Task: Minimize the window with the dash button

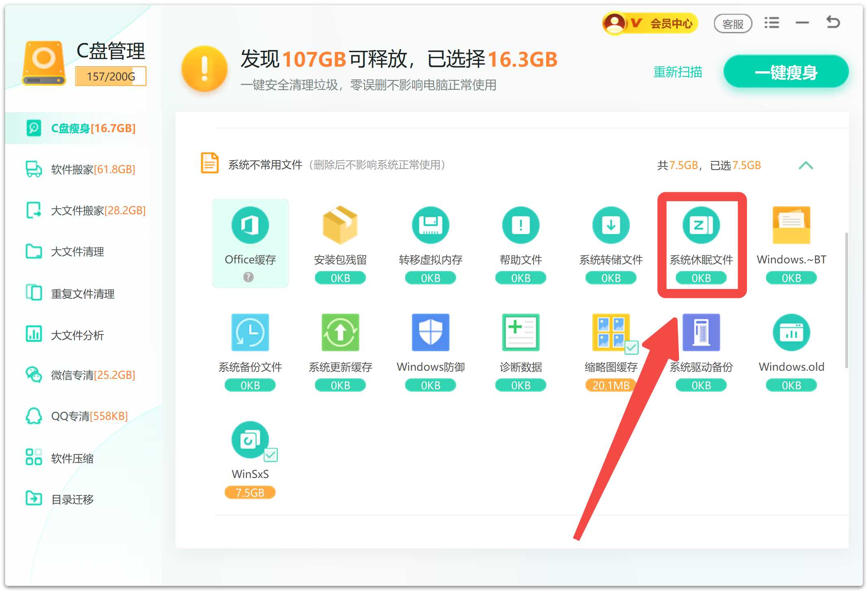Action: (802, 23)
